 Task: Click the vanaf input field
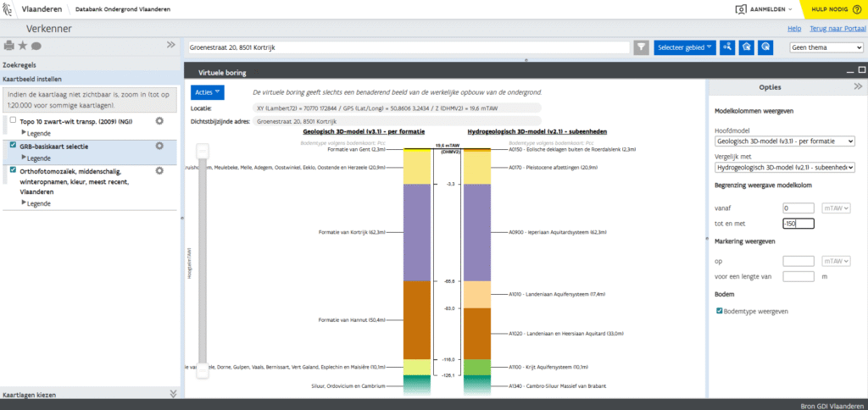pyautogui.click(x=798, y=208)
